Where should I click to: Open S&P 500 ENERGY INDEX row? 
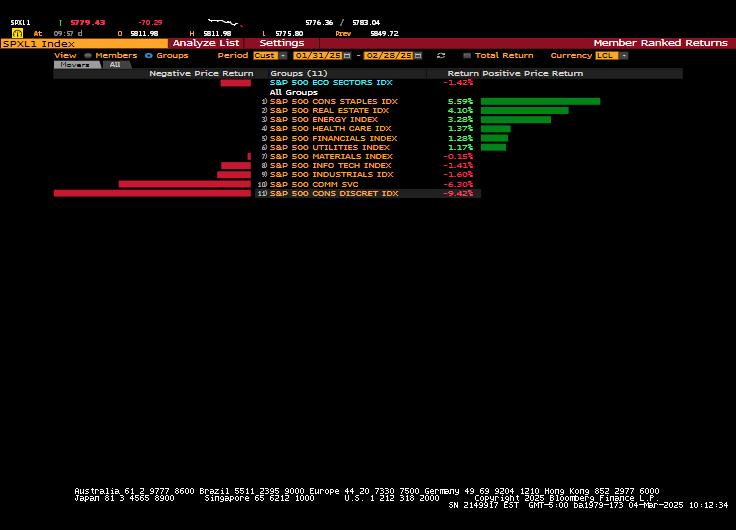[323, 120]
